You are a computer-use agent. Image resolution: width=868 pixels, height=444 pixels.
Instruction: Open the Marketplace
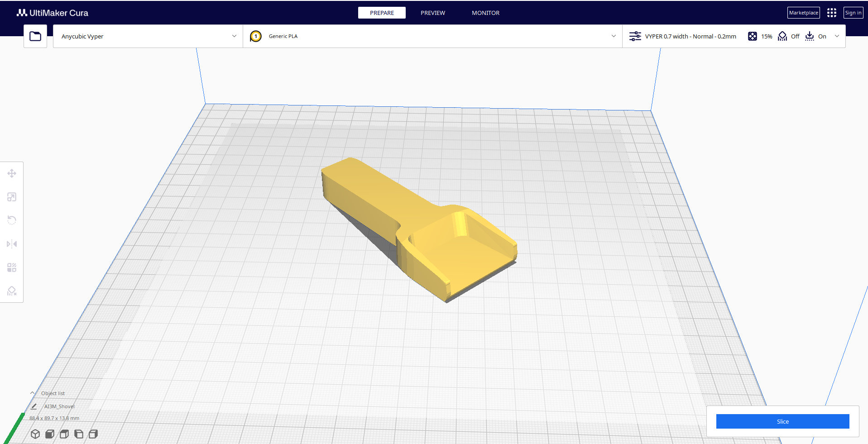click(x=803, y=13)
